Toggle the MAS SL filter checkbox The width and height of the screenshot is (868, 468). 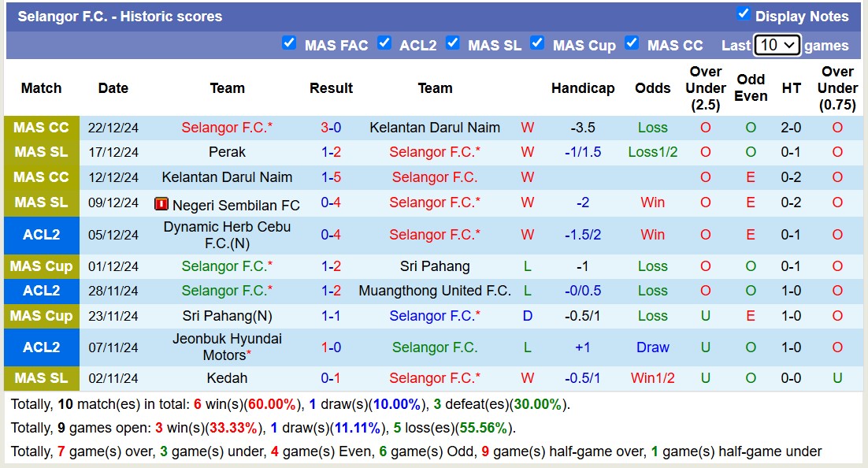click(x=453, y=43)
